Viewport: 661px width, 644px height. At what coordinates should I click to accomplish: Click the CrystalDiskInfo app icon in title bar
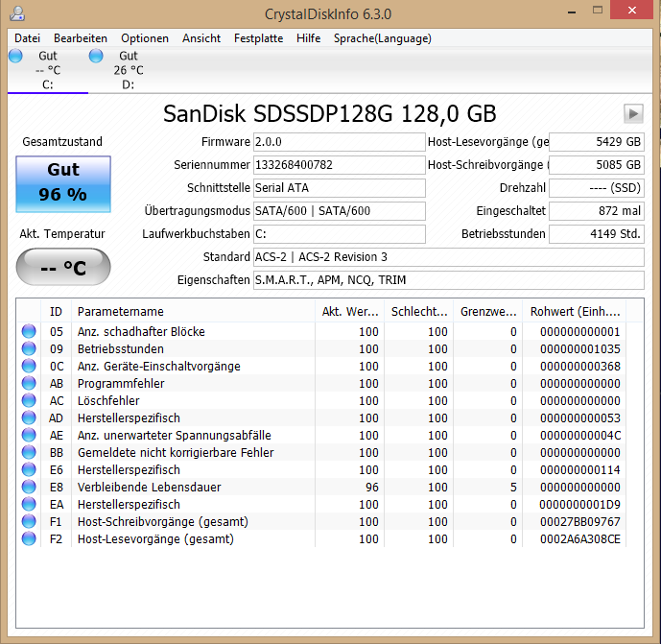(x=17, y=13)
